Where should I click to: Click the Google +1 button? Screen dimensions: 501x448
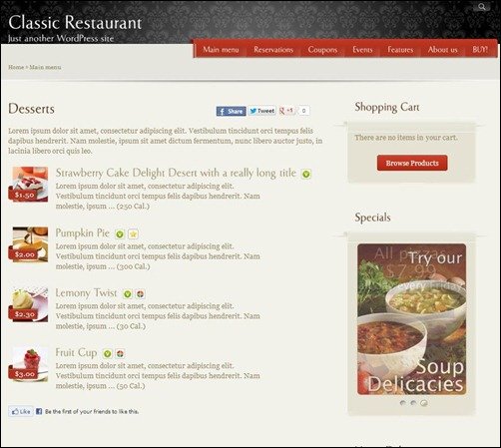coord(286,111)
